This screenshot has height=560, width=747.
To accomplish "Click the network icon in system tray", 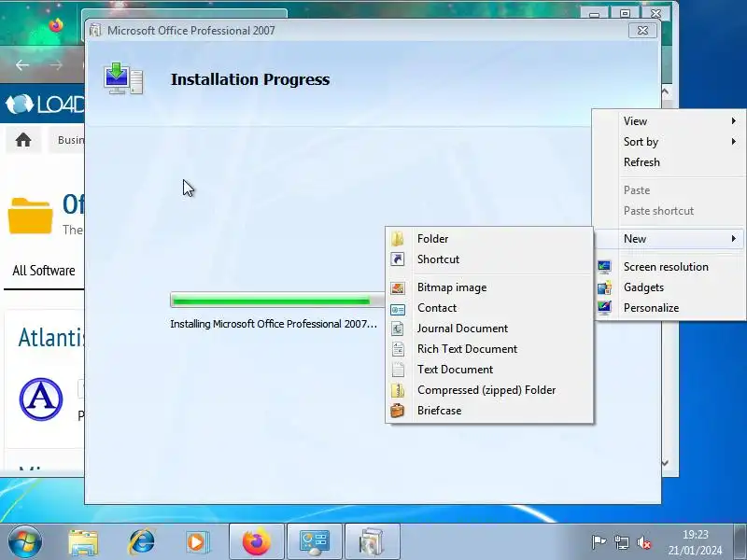I will pos(621,542).
